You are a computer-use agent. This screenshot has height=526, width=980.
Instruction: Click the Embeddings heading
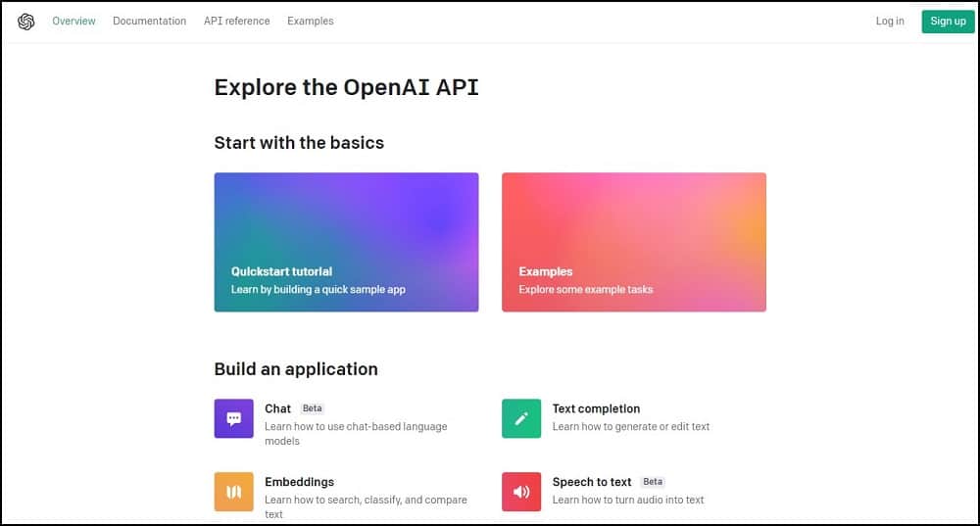(299, 482)
